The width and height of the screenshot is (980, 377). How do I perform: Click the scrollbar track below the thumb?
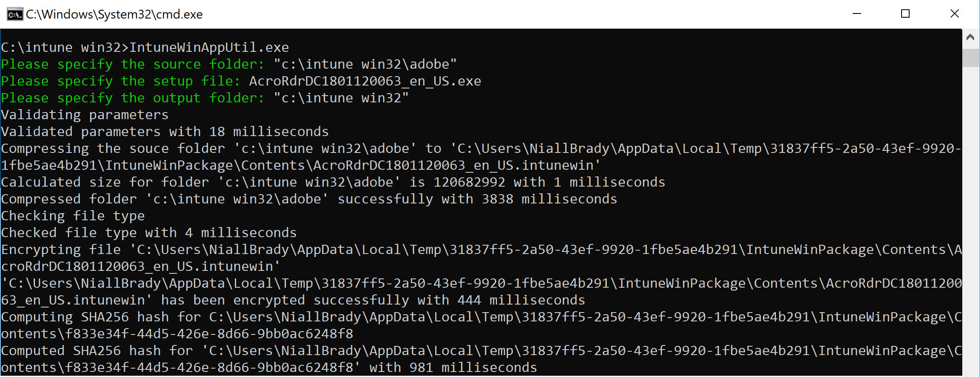(x=970, y=219)
